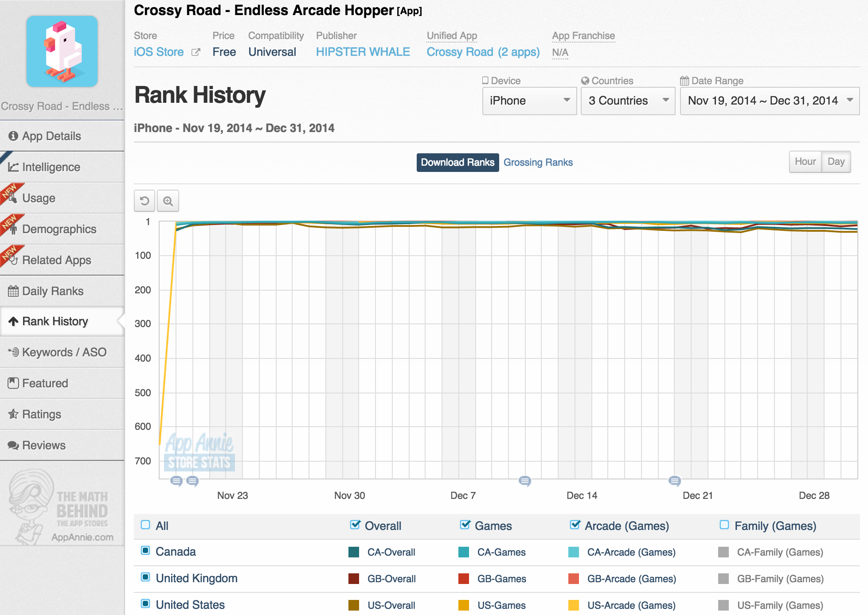The width and height of the screenshot is (868, 615).
Task: Open The Math Behind the App Stores banner
Action: coord(62,506)
